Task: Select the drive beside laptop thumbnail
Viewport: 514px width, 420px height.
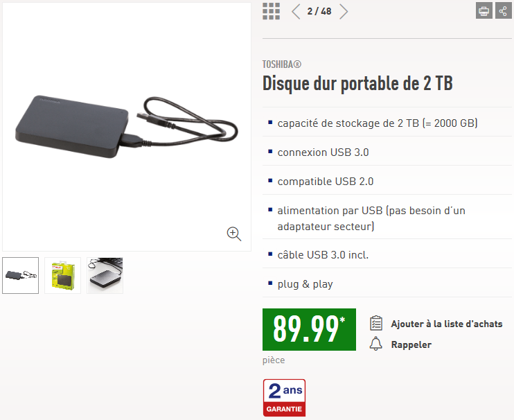Action: [x=105, y=275]
